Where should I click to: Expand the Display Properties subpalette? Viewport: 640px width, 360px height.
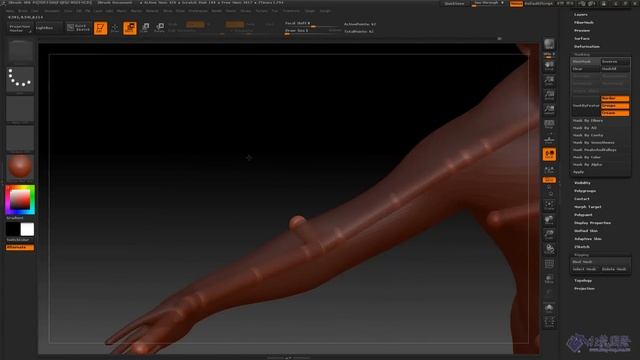tap(592, 223)
